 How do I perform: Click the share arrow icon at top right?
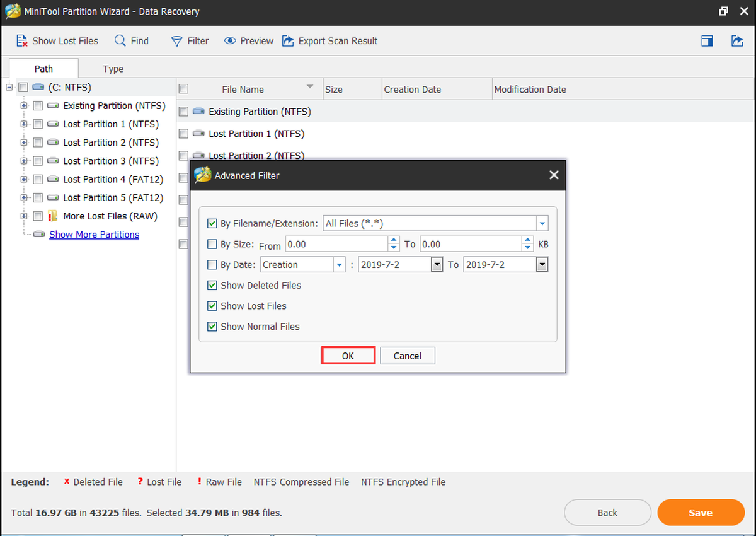click(x=737, y=41)
